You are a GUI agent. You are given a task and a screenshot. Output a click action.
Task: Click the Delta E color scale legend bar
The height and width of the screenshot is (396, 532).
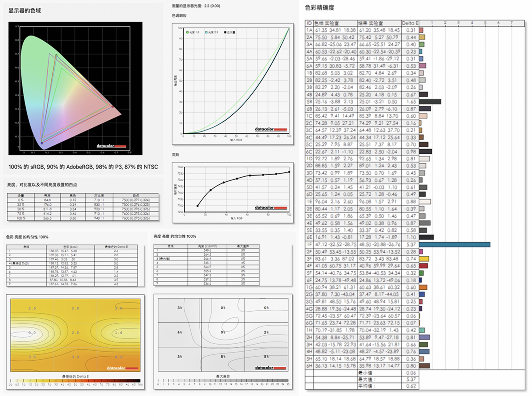(x=75, y=381)
